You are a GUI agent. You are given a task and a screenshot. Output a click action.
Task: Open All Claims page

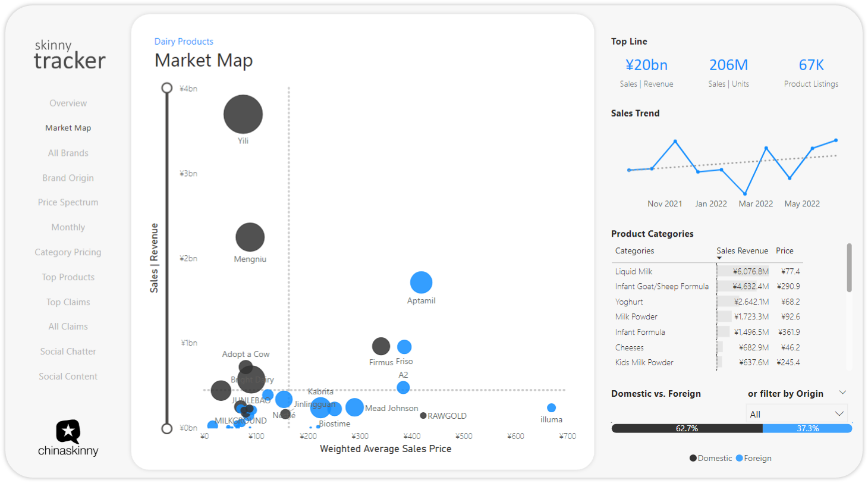tap(68, 327)
